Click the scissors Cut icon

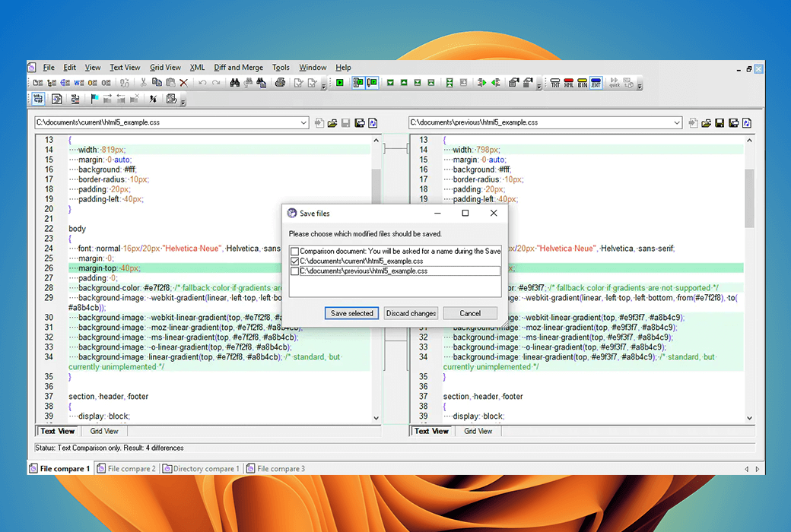[143, 83]
